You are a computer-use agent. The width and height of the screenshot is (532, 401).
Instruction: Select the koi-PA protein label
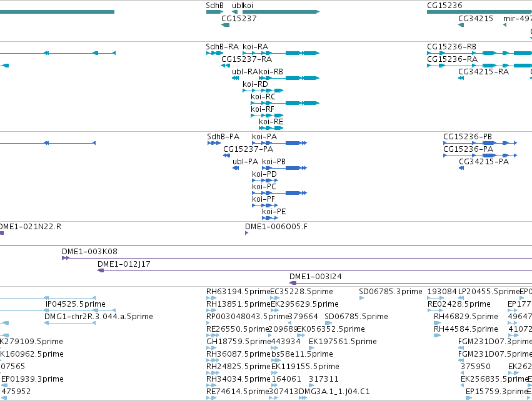[x=264, y=137]
